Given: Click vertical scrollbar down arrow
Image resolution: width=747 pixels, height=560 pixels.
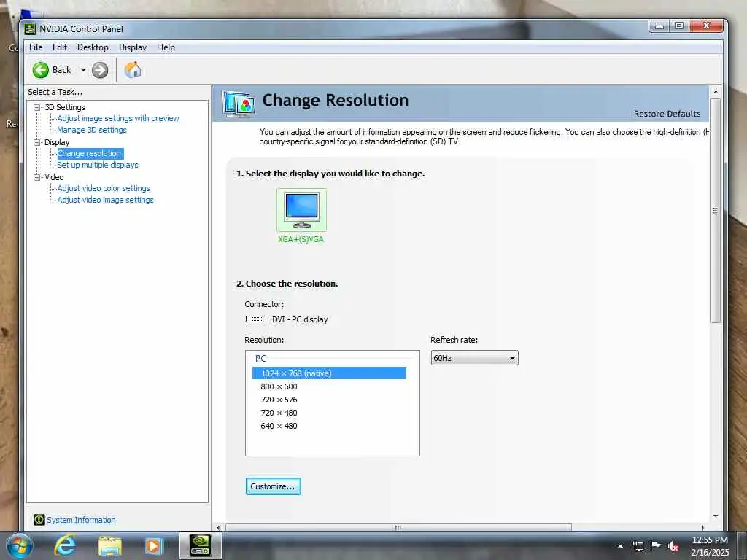Looking at the screenshot, I should (x=715, y=516).
